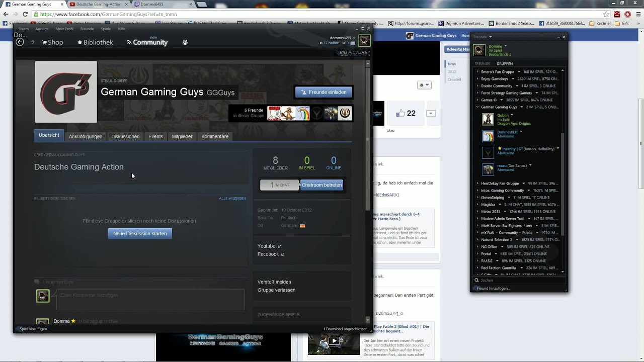Click Gruppe verlassen link

276,290
